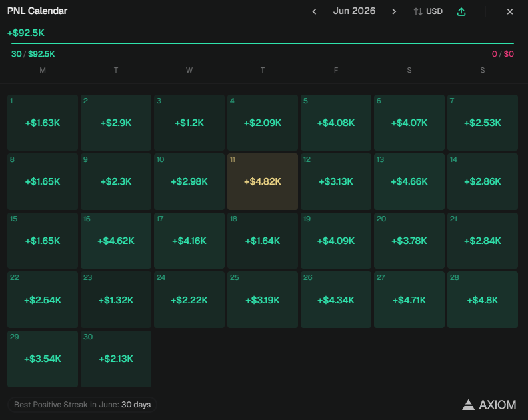Toggle USD currency display
This screenshot has height=420, width=528.
(x=428, y=11)
